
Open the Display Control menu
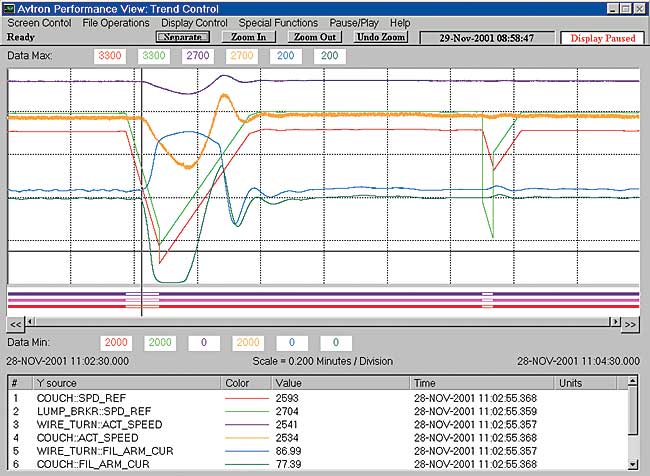194,23
